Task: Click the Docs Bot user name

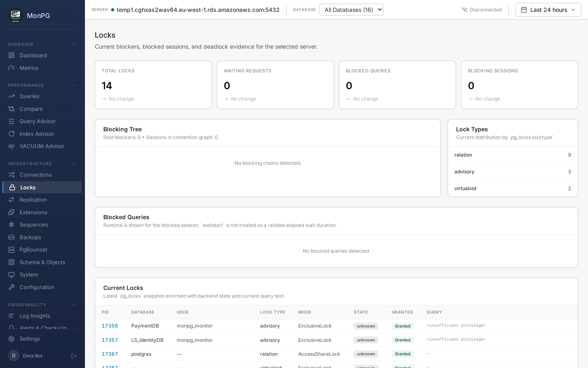Action: click(32, 356)
